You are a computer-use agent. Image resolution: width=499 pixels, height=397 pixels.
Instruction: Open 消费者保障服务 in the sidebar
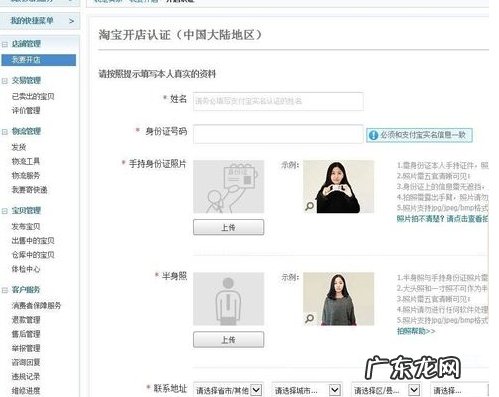click(x=36, y=305)
